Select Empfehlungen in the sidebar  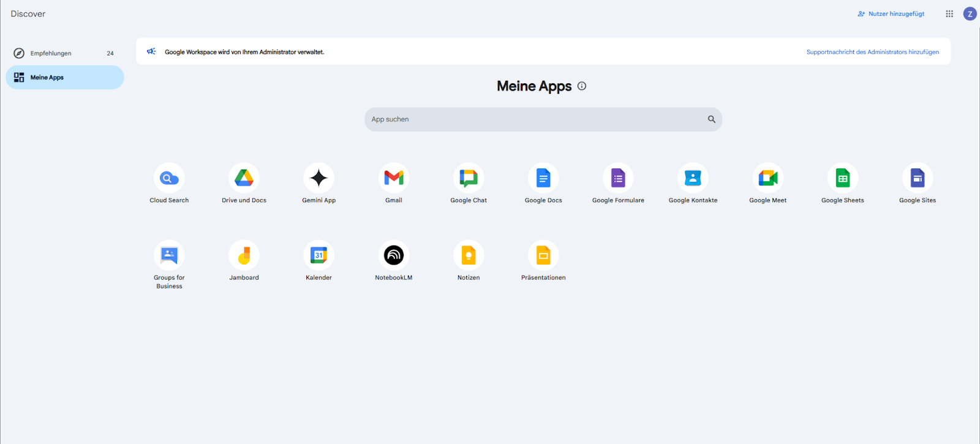coord(51,53)
